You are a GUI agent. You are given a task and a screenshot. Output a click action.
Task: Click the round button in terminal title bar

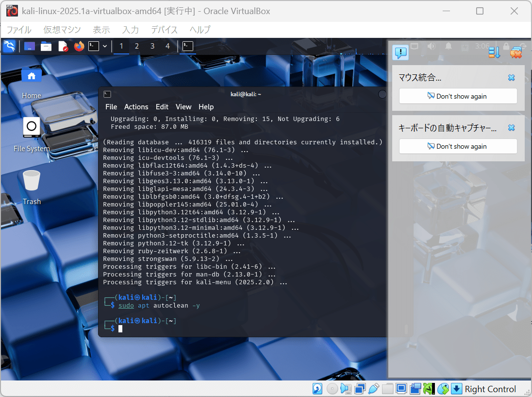point(382,94)
